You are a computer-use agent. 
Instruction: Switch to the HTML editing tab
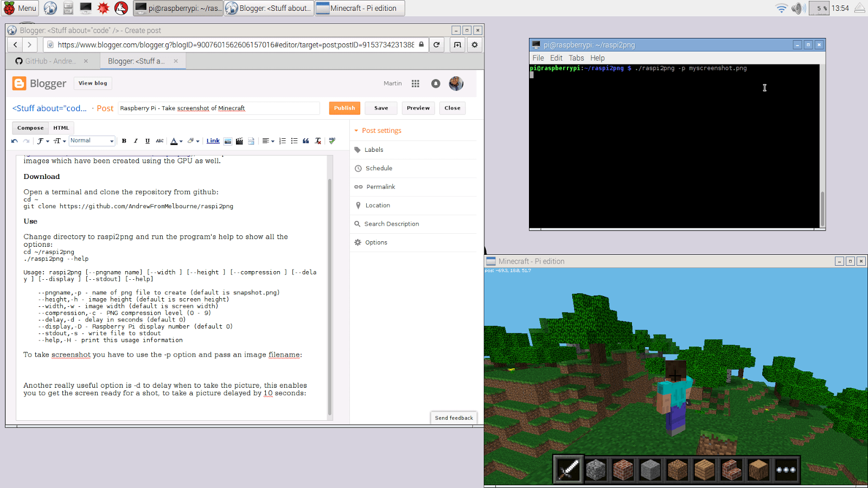[61, 127]
